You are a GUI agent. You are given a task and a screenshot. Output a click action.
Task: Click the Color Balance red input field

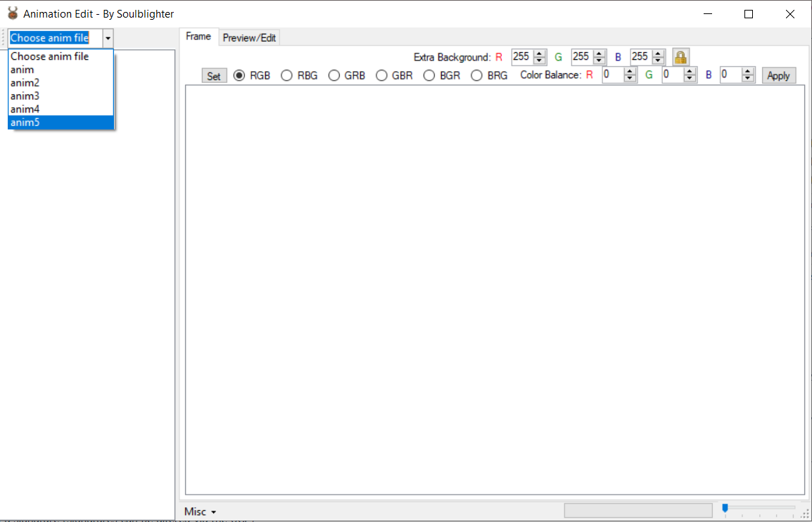[612, 75]
